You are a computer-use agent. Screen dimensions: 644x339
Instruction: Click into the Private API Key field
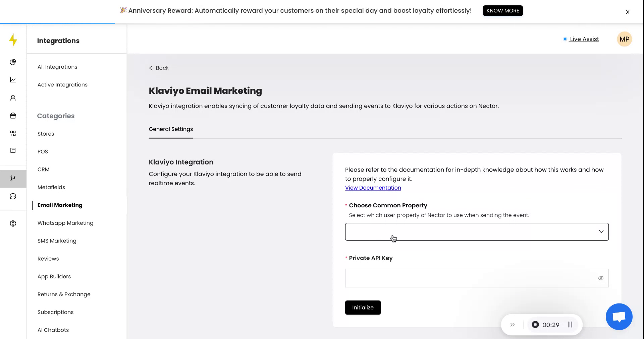pyautogui.click(x=470, y=278)
